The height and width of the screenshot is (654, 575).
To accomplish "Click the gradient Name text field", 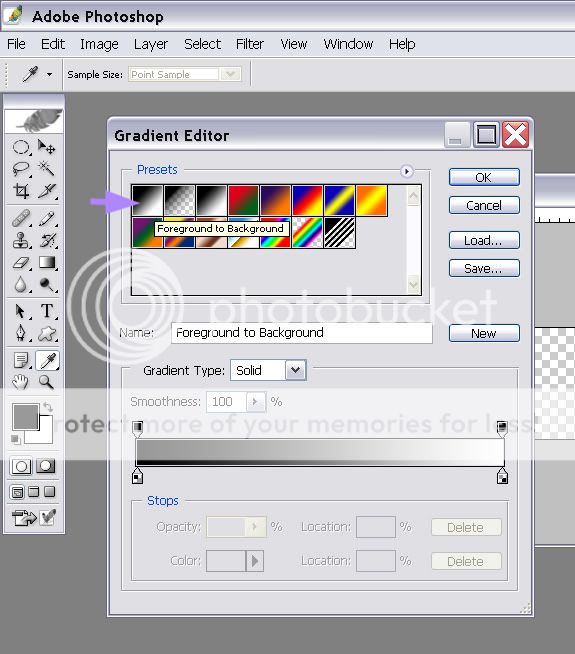I will [x=301, y=333].
